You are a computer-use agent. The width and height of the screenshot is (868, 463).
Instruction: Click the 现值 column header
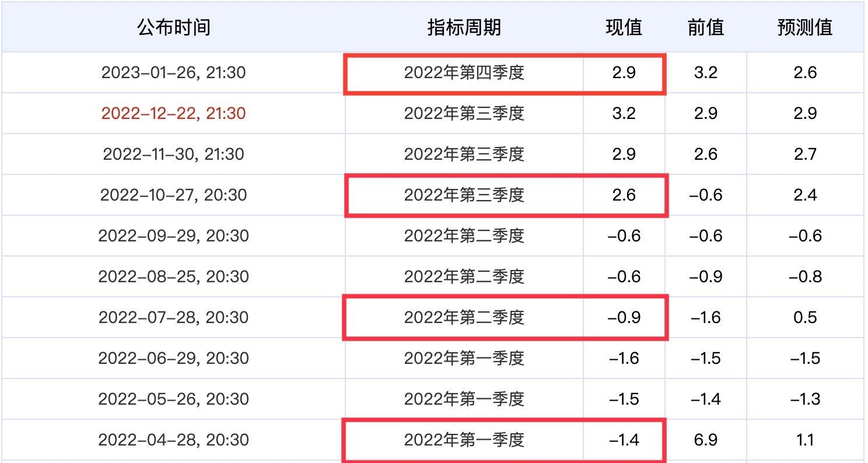(x=624, y=27)
